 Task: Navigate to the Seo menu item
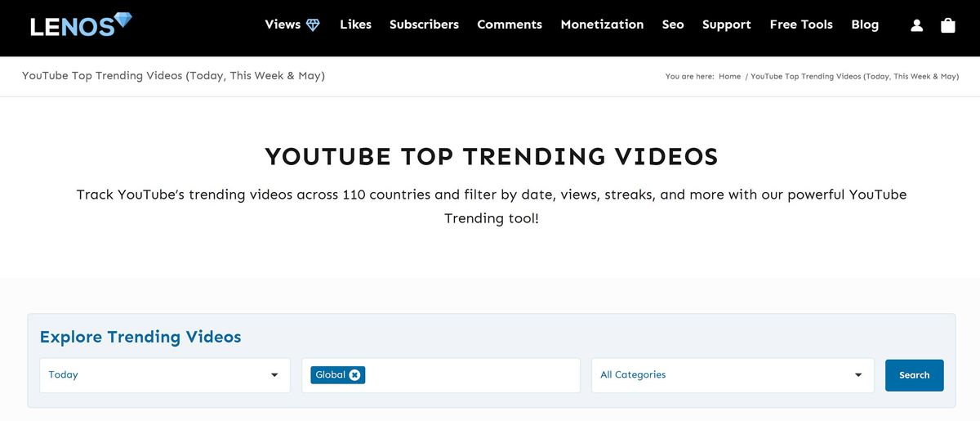pyautogui.click(x=673, y=25)
